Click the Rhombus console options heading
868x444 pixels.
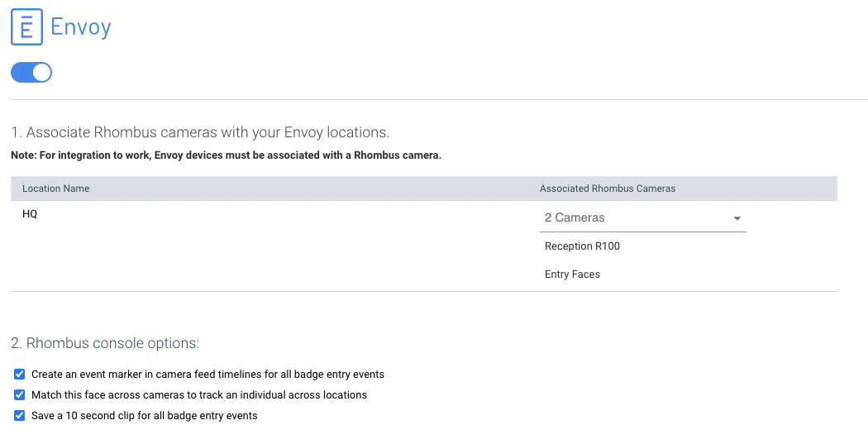tap(105, 343)
